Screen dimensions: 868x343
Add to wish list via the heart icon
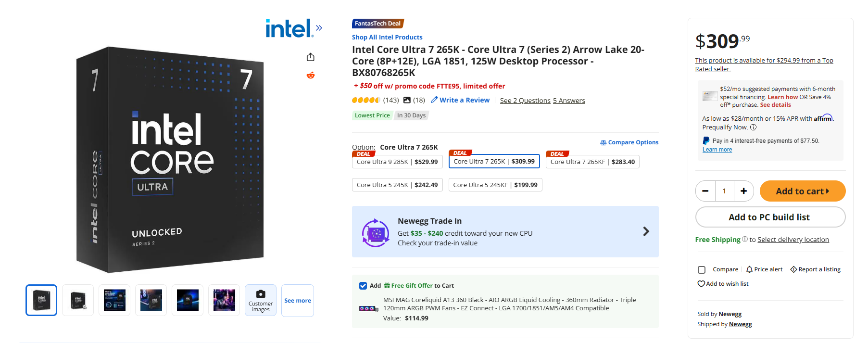700,283
